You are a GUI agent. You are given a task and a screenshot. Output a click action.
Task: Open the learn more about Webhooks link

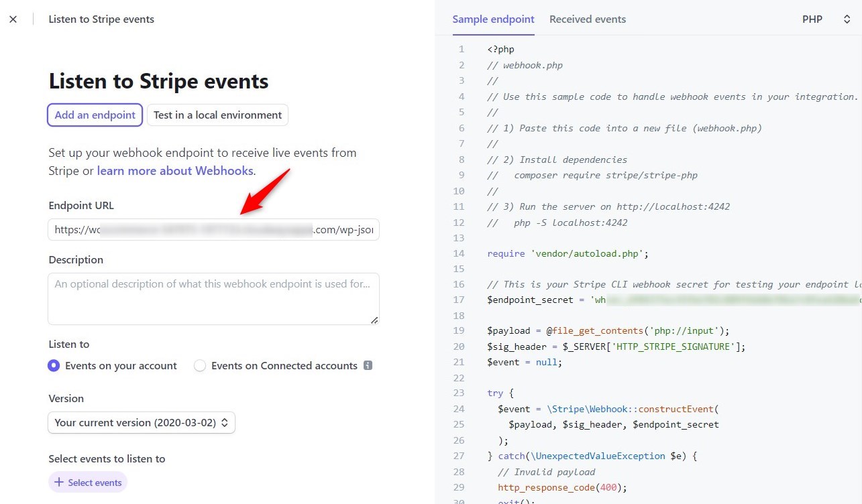(175, 170)
